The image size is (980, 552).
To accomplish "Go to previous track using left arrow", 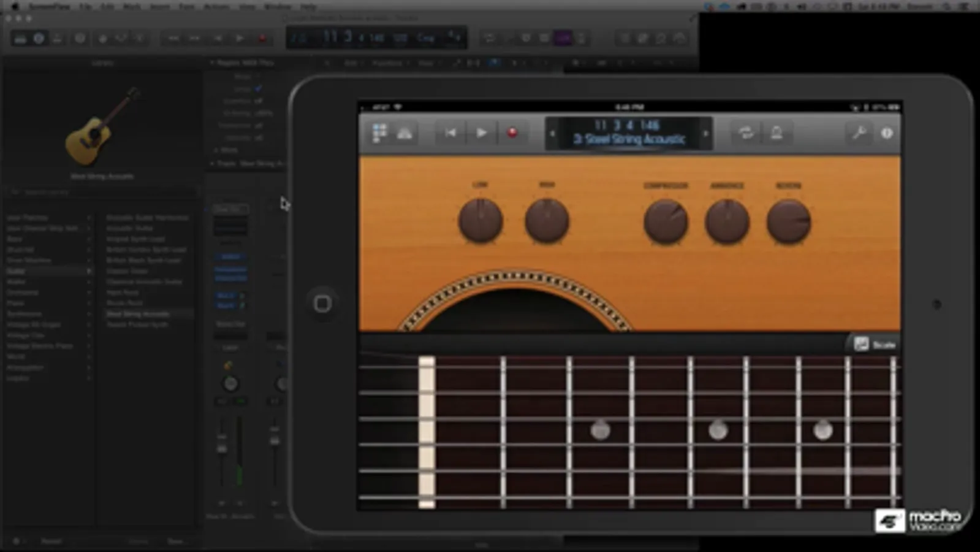I will (552, 133).
